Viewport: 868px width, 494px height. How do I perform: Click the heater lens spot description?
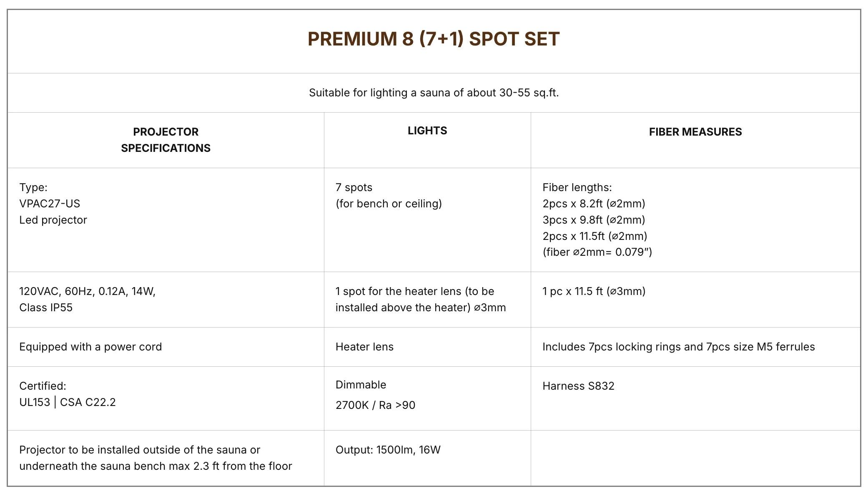click(420, 299)
